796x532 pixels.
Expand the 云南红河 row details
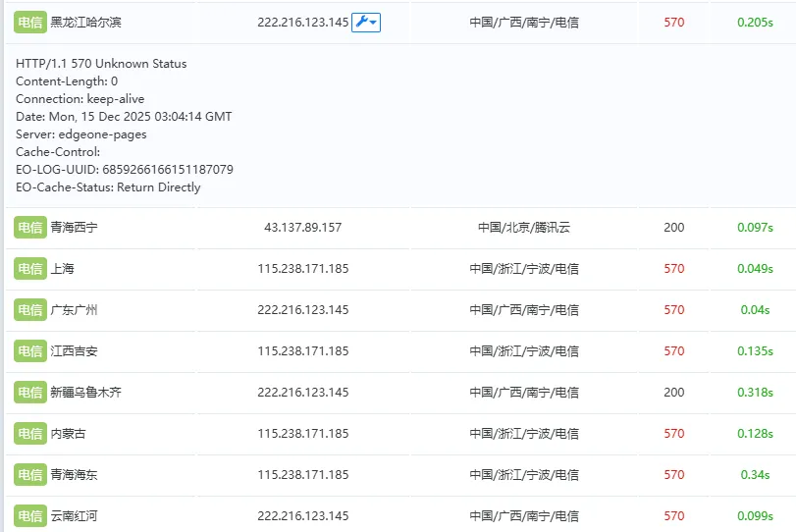coord(75,516)
